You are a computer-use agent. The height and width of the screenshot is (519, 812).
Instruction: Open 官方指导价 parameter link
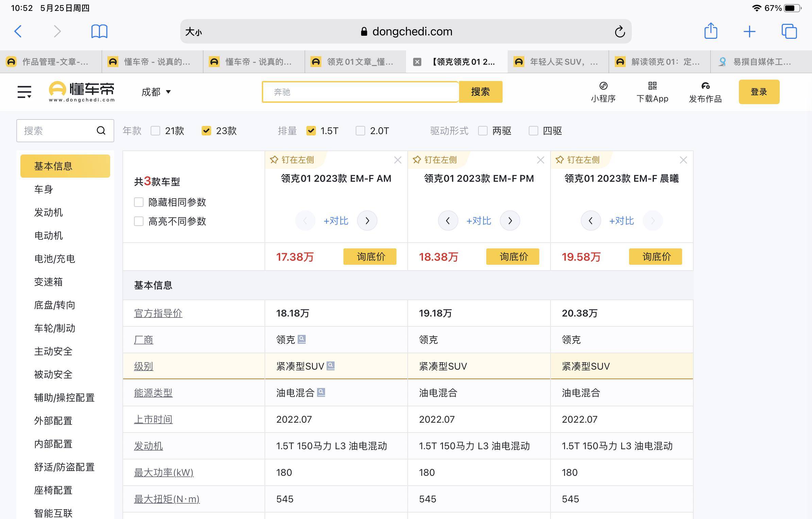pyautogui.click(x=158, y=313)
